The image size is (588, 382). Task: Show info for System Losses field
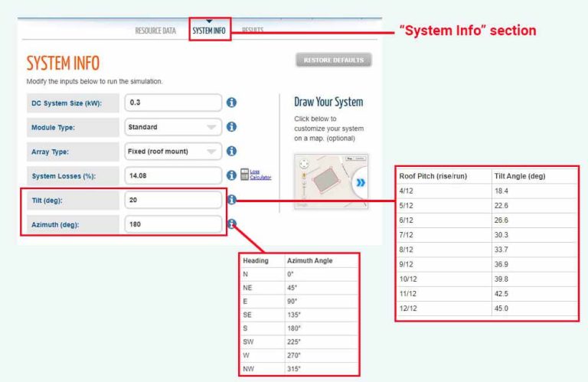tap(231, 176)
